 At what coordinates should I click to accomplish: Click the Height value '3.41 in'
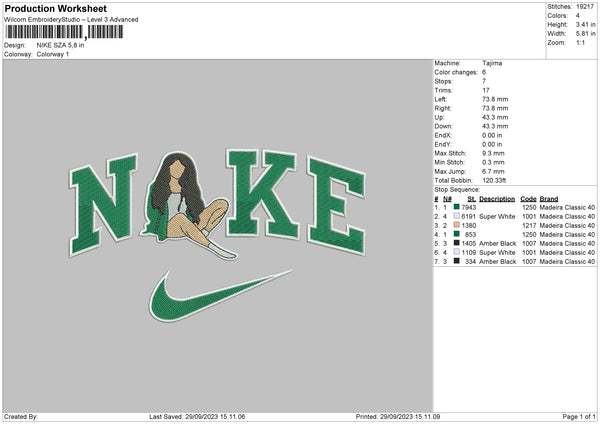tap(585, 24)
